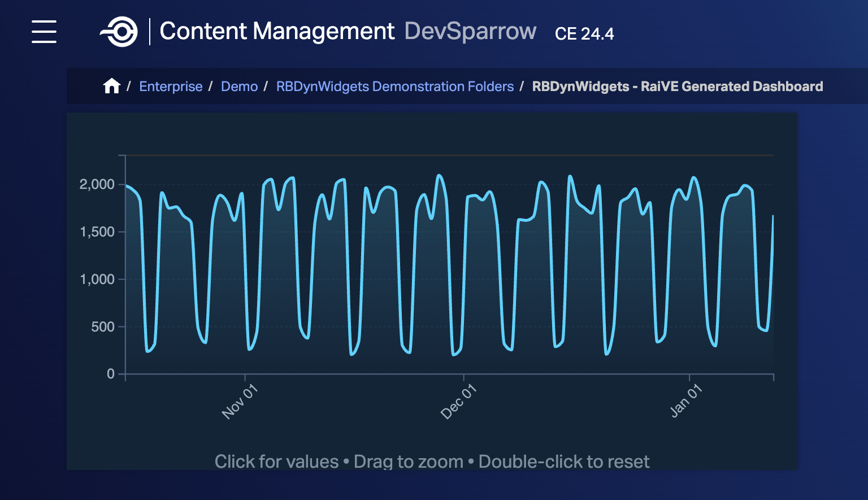The image size is (868, 500).
Task: Open the hamburger navigation menu
Action: click(x=44, y=31)
